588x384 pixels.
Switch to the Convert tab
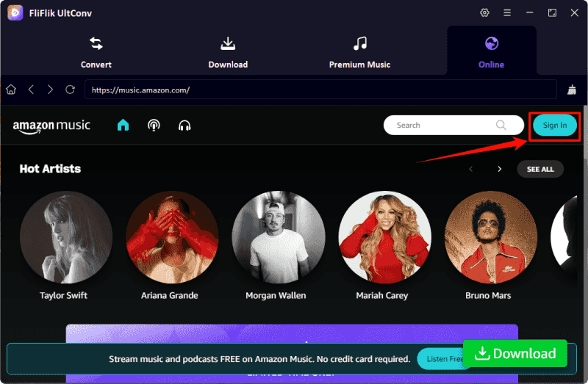point(96,51)
